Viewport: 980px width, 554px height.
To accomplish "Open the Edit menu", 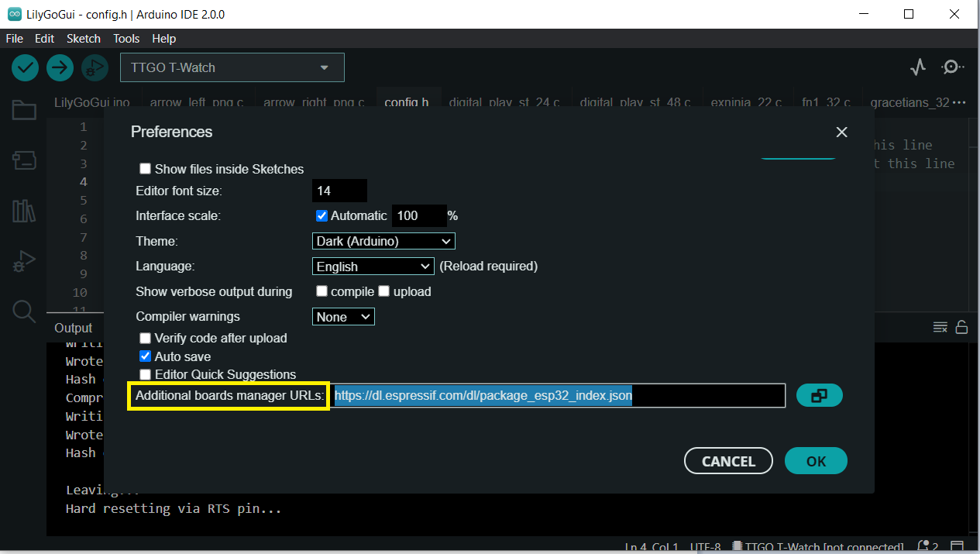I will (x=45, y=38).
